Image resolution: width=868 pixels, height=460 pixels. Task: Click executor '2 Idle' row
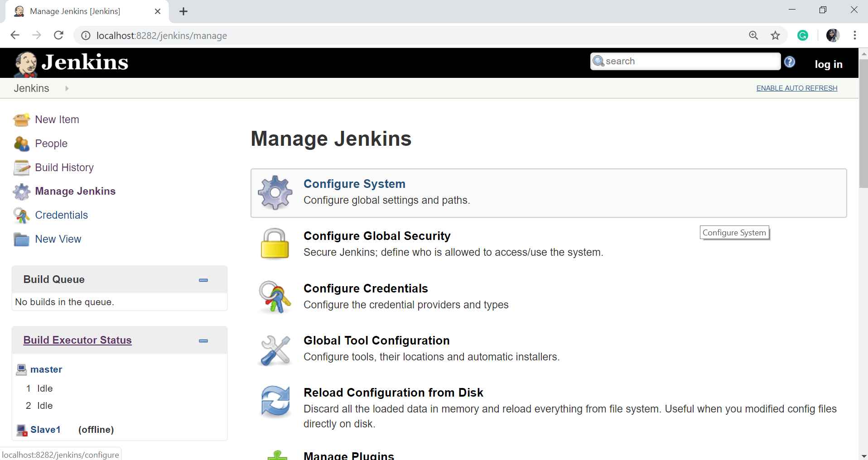pos(39,406)
